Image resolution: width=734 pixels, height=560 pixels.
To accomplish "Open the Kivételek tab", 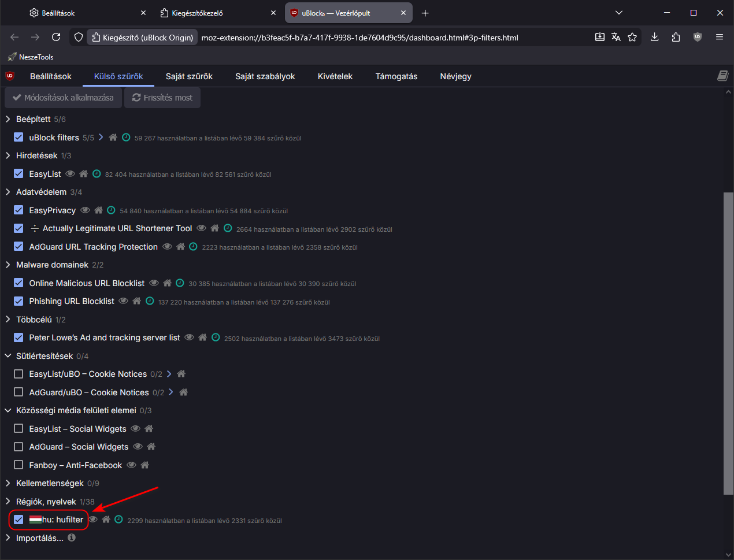I will coord(335,76).
